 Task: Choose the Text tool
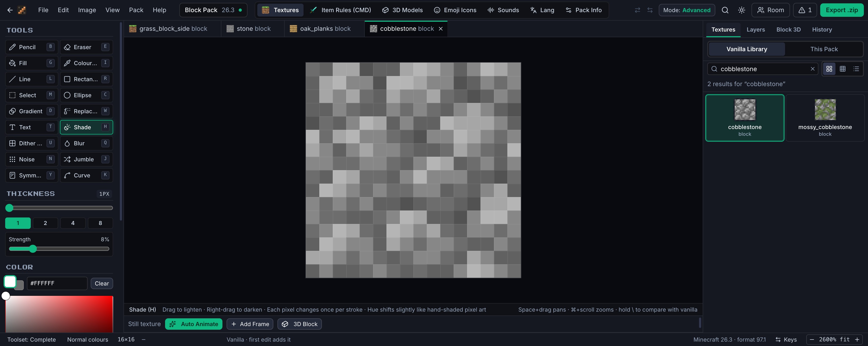[32, 127]
